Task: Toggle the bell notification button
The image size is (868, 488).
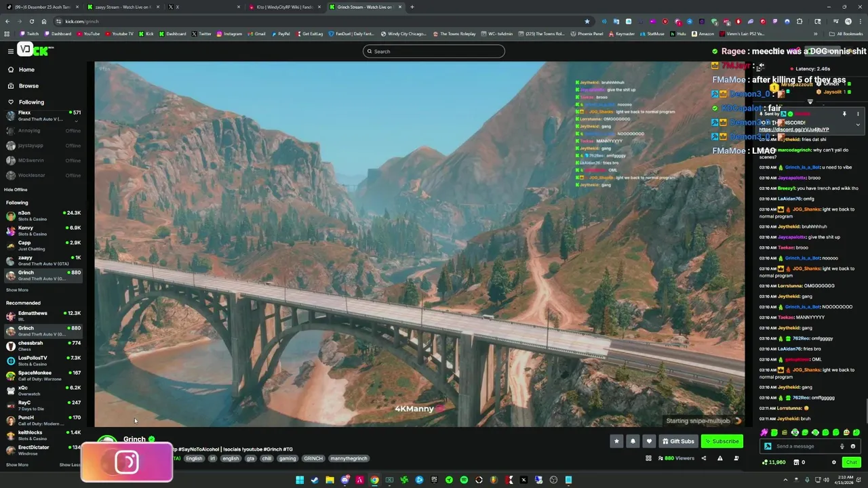Action: [x=633, y=441]
